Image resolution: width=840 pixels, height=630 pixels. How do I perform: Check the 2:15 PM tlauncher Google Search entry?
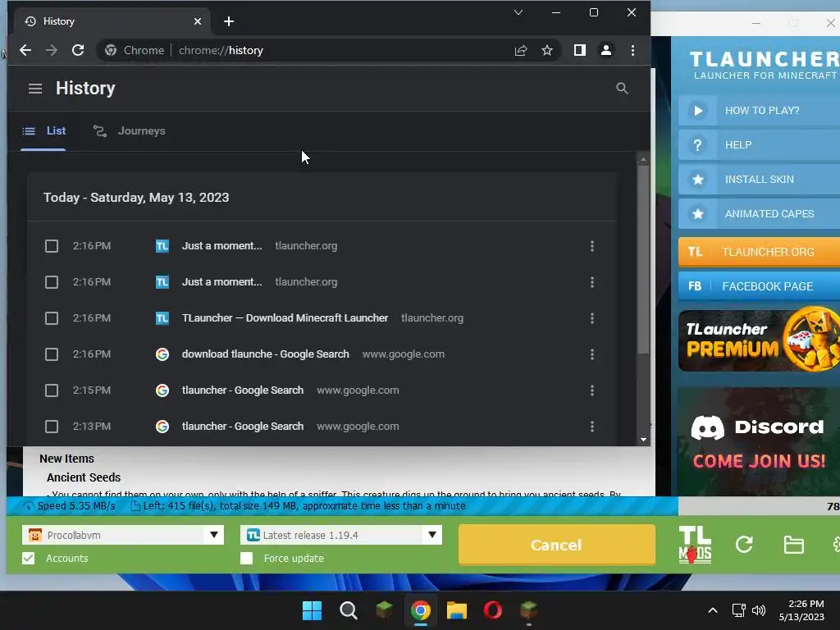click(52, 390)
